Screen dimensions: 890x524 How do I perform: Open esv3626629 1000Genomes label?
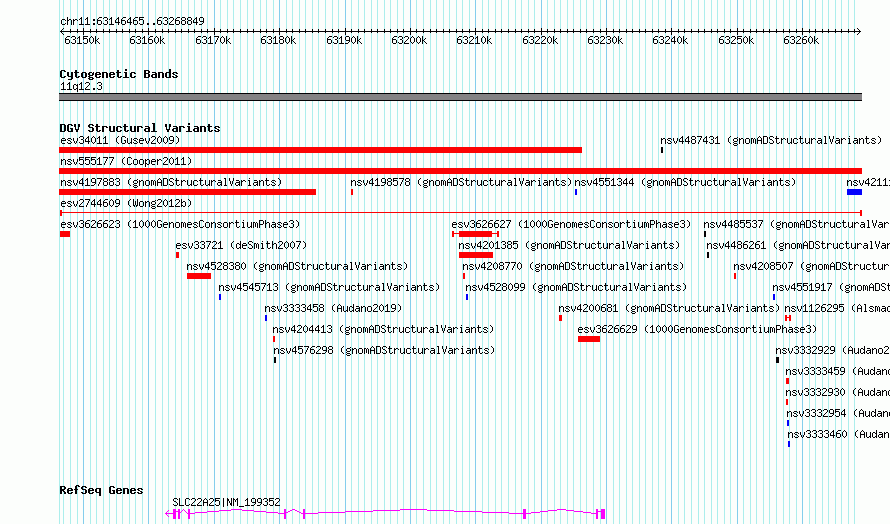click(697, 329)
